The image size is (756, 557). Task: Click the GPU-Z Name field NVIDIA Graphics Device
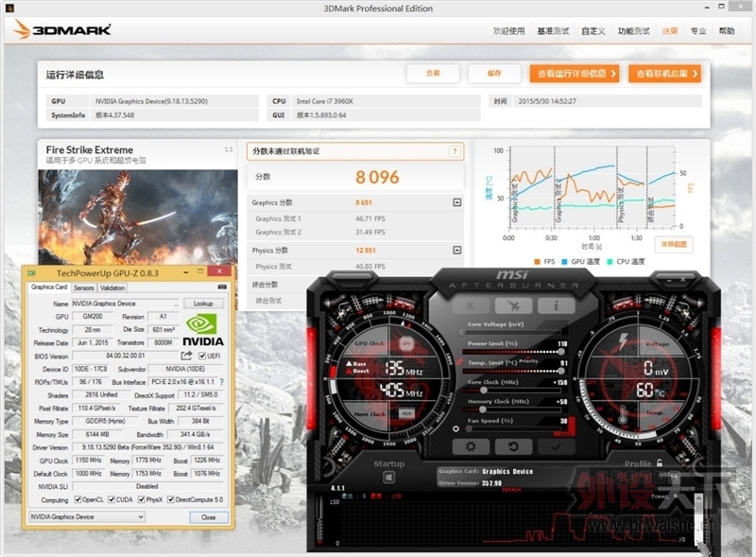point(126,304)
